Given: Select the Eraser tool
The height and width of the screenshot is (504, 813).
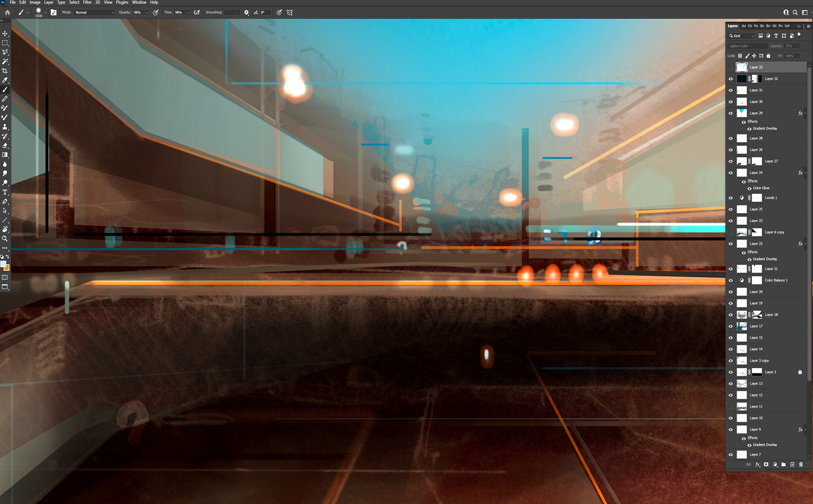Looking at the screenshot, I should [5, 145].
